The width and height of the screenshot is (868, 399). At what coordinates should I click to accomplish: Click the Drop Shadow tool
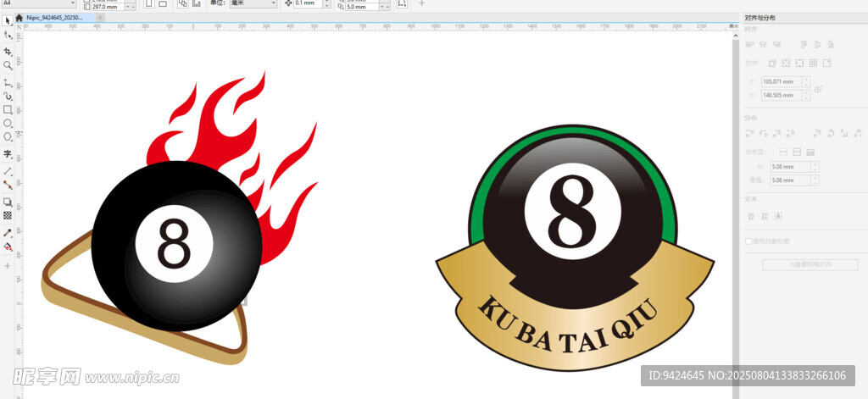click(x=8, y=202)
